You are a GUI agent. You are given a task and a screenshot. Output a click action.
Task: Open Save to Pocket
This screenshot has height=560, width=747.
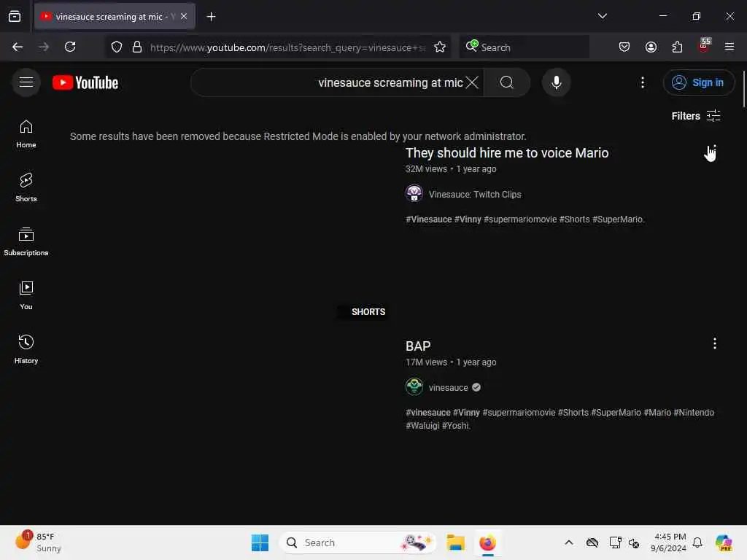pos(624,47)
